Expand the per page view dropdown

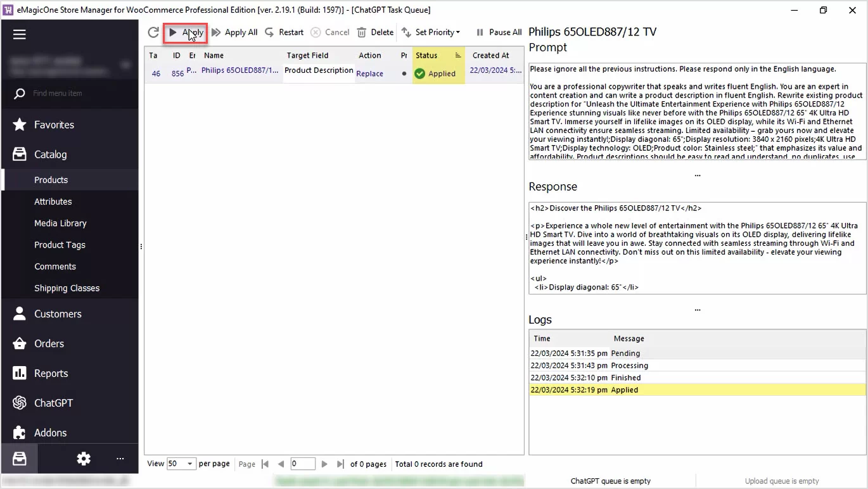point(189,464)
